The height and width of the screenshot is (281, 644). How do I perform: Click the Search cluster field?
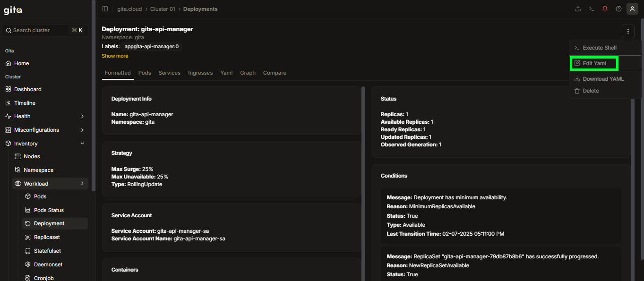[45, 30]
